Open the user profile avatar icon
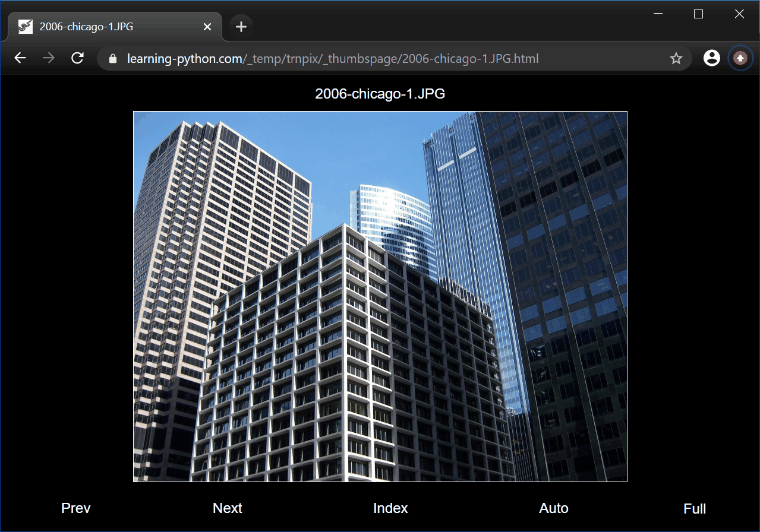Image resolution: width=760 pixels, height=532 pixels. pos(711,58)
